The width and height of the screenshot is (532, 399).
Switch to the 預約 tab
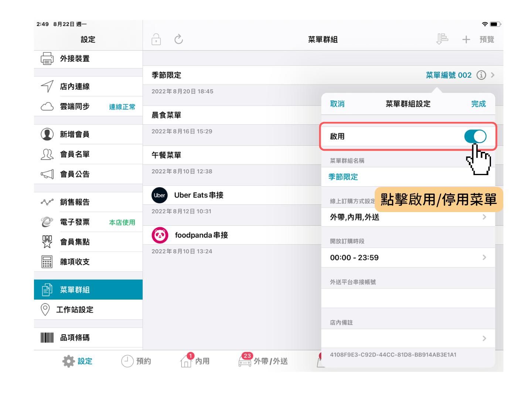pyautogui.click(x=136, y=361)
